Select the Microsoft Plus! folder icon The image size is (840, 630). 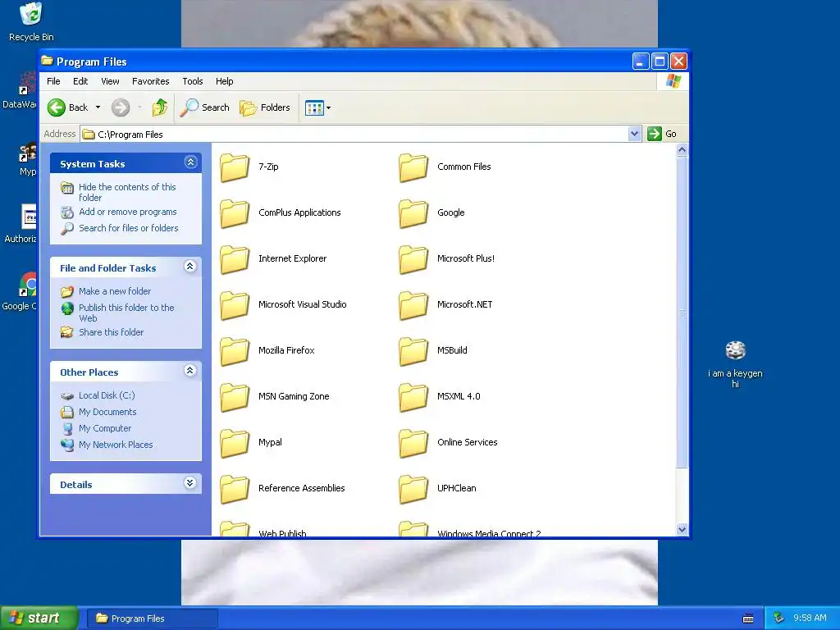click(x=413, y=260)
